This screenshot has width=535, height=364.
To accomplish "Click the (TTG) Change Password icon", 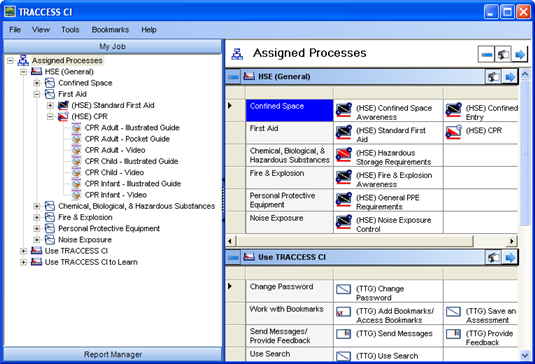I will pyautogui.click(x=343, y=289).
